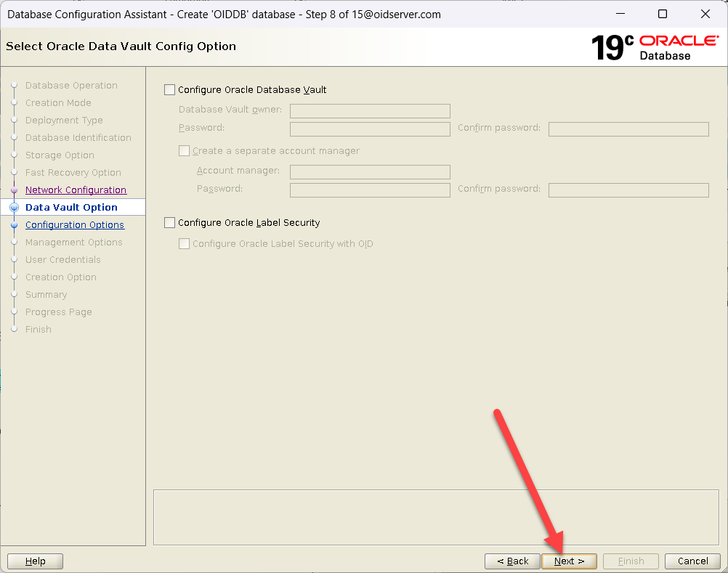The image size is (728, 573).
Task: Enable Configure Oracle Label Security checkbox
Action: (x=170, y=223)
